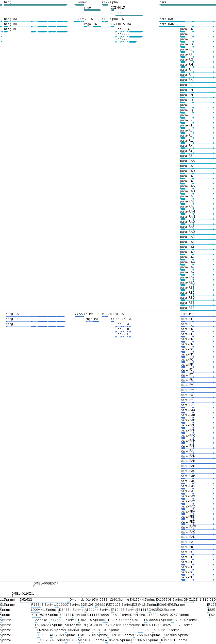Screen dimensions: 216x644
Task: Select the para-RZ transcript label
Action: coord(186,156)
